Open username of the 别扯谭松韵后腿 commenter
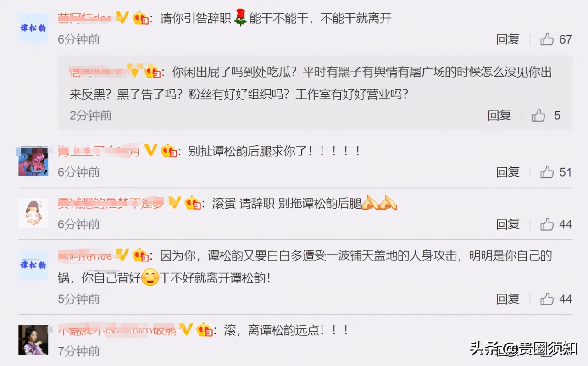Viewport: 588px width, 366px height. [x=99, y=150]
